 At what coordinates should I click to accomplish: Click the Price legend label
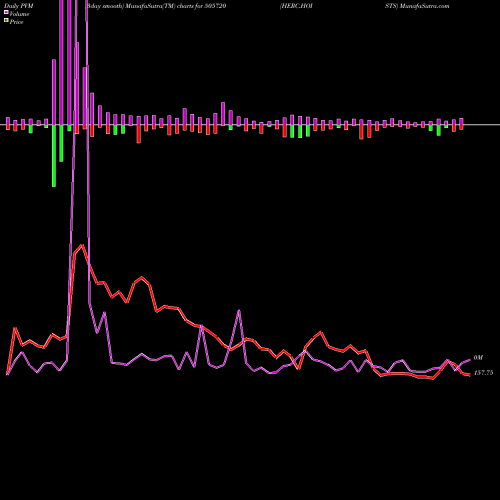(16, 22)
